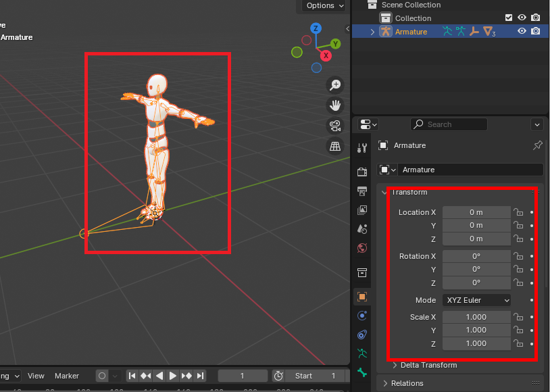Open the Options dropdown in viewport header
This screenshot has height=392, width=550.
tap(325, 5)
